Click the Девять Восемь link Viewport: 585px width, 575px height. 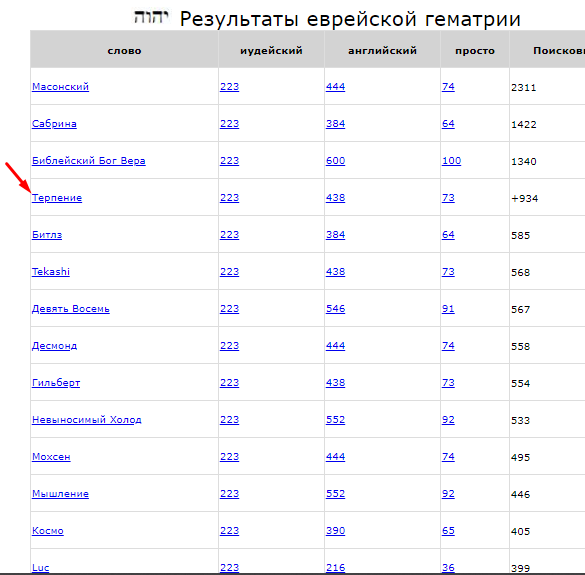71,309
